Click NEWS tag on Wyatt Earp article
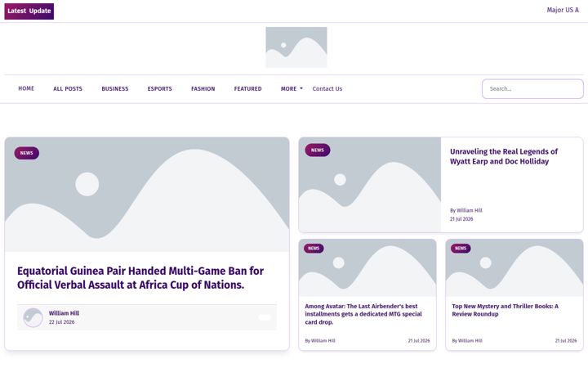 pos(318,150)
